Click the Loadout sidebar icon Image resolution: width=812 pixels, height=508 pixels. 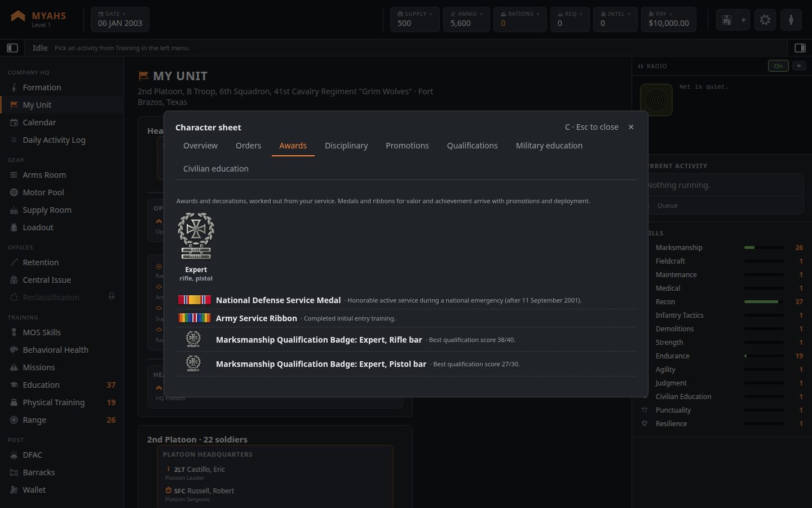pyautogui.click(x=14, y=227)
